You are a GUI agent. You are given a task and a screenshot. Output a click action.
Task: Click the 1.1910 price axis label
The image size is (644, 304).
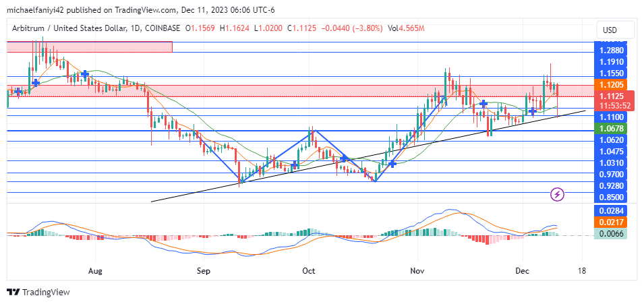point(612,62)
